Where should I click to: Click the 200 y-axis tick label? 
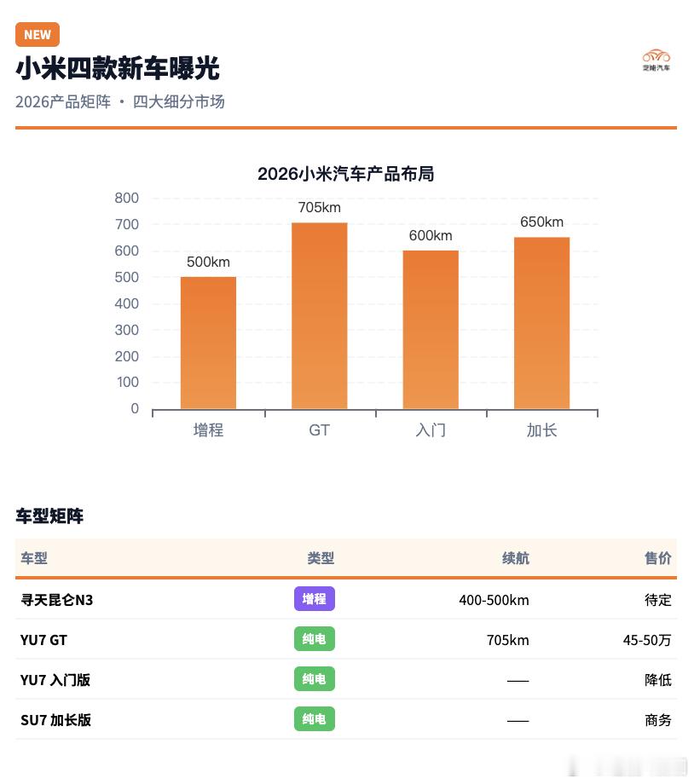tap(126, 356)
